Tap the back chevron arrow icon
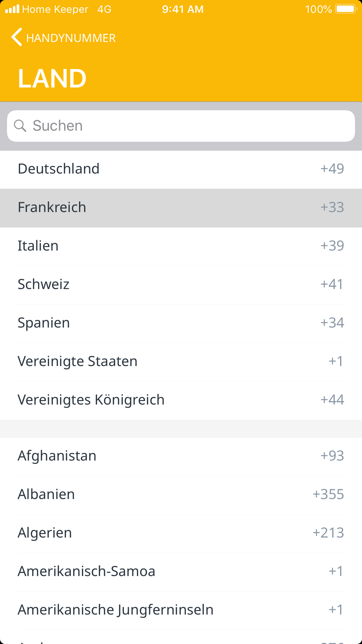The height and width of the screenshot is (644, 362). (x=17, y=37)
